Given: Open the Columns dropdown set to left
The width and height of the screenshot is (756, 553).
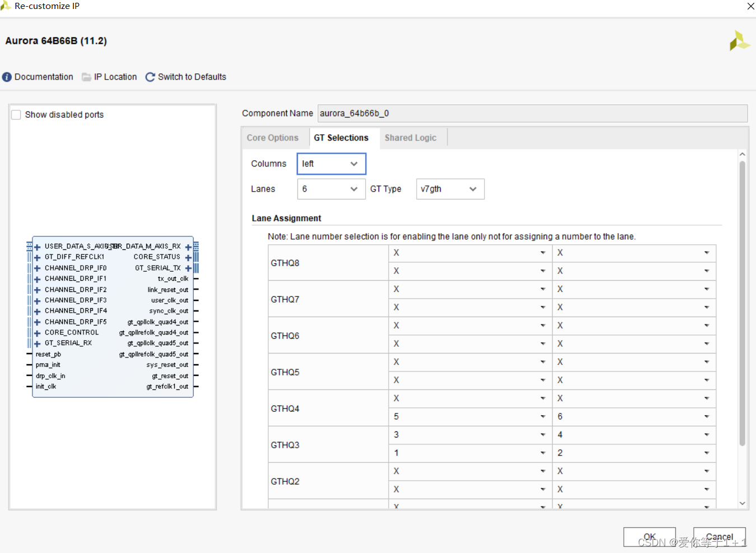Looking at the screenshot, I should point(331,164).
